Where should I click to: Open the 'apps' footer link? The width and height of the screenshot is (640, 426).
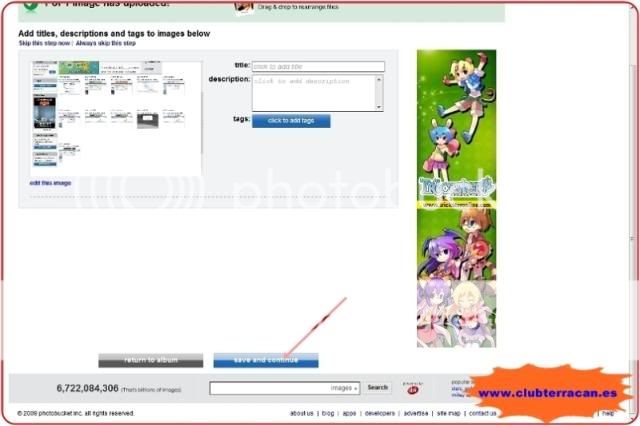coord(349,413)
